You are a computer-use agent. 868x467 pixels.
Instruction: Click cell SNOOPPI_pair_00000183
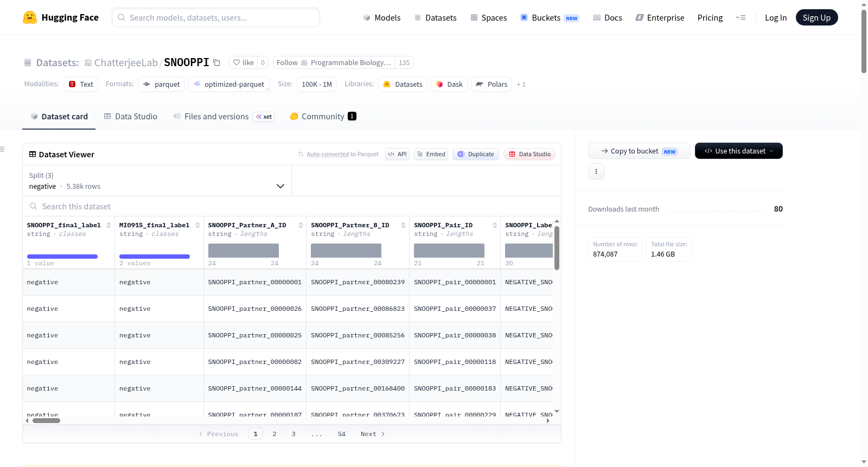click(455, 388)
